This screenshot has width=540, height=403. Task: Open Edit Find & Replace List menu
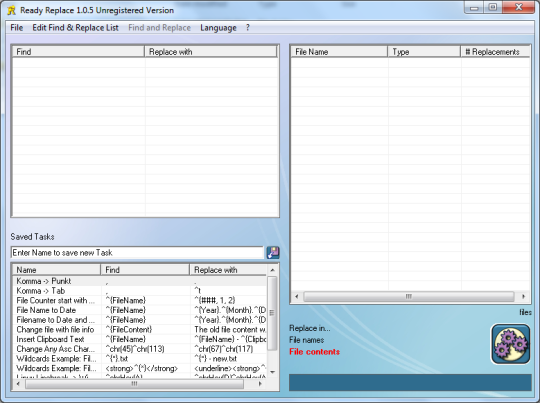pyautogui.click(x=75, y=28)
